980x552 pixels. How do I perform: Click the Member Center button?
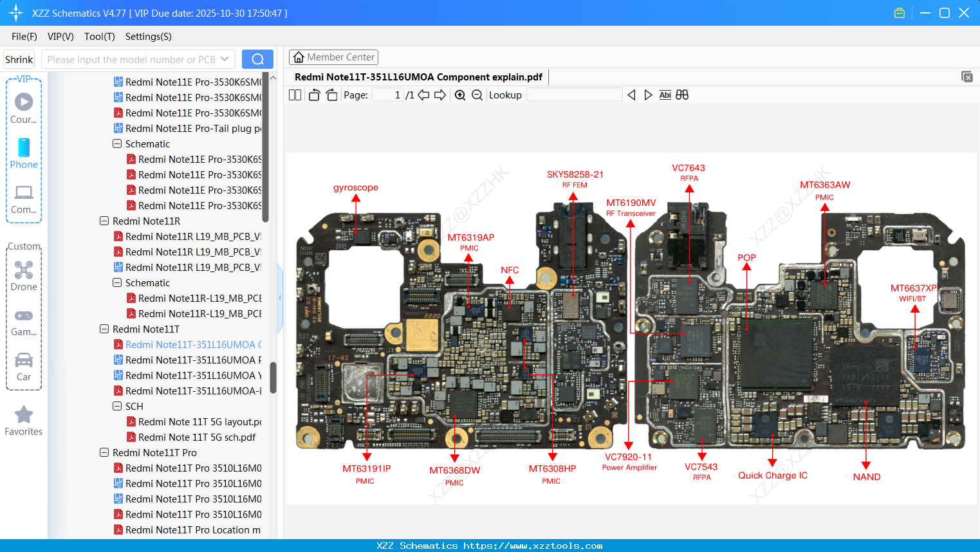pyautogui.click(x=333, y=57)
